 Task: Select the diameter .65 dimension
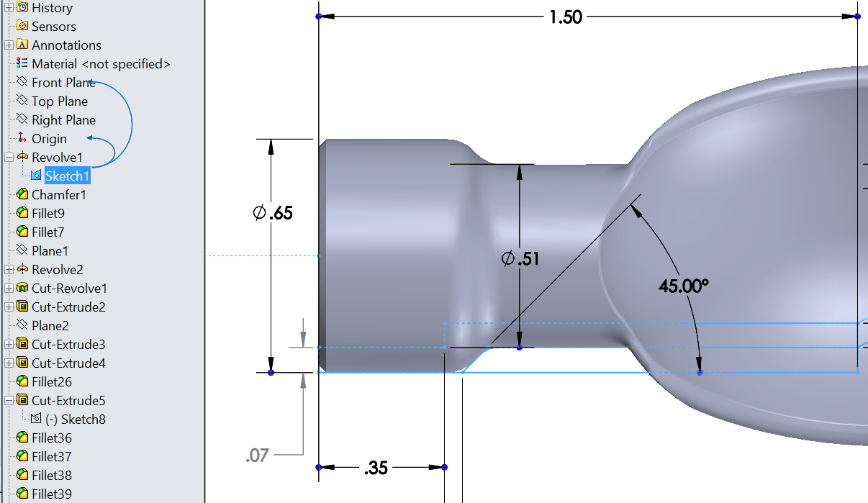[273, 213]
